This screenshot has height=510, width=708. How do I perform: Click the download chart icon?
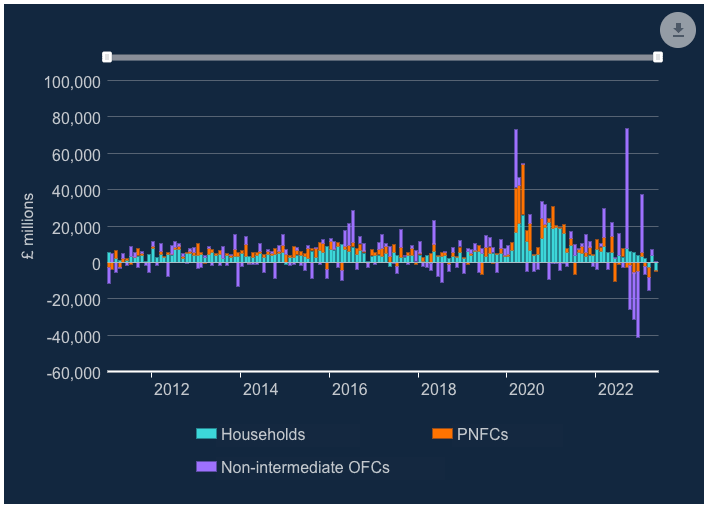(x=677, y=30)
